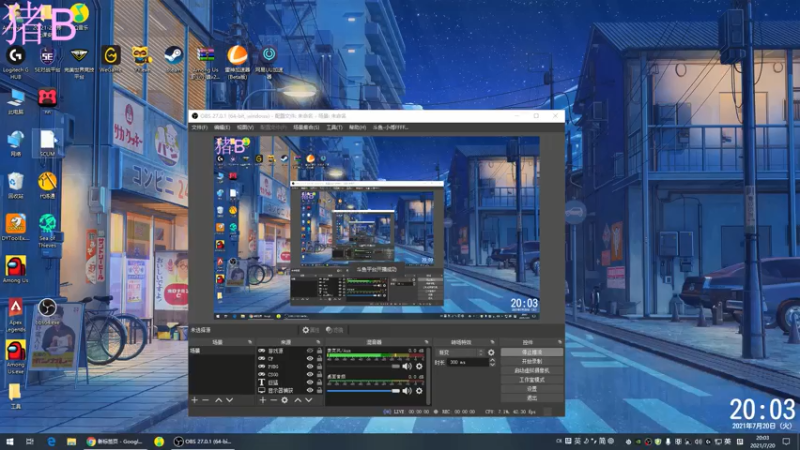Toggle lock on the PUBG source
This screenshot has width=800, height=450.
[319, 366]
